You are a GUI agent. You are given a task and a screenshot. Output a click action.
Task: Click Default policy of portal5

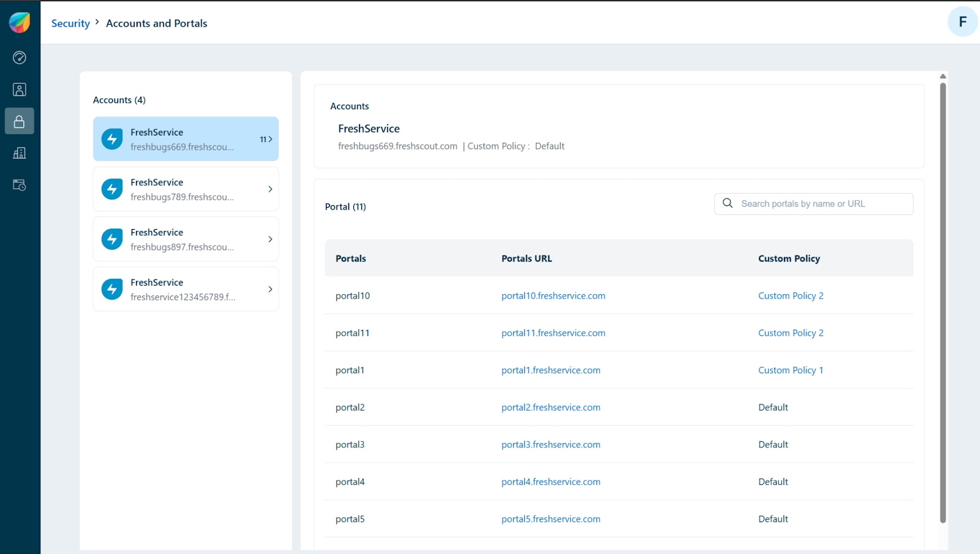[x=773, y=519]
